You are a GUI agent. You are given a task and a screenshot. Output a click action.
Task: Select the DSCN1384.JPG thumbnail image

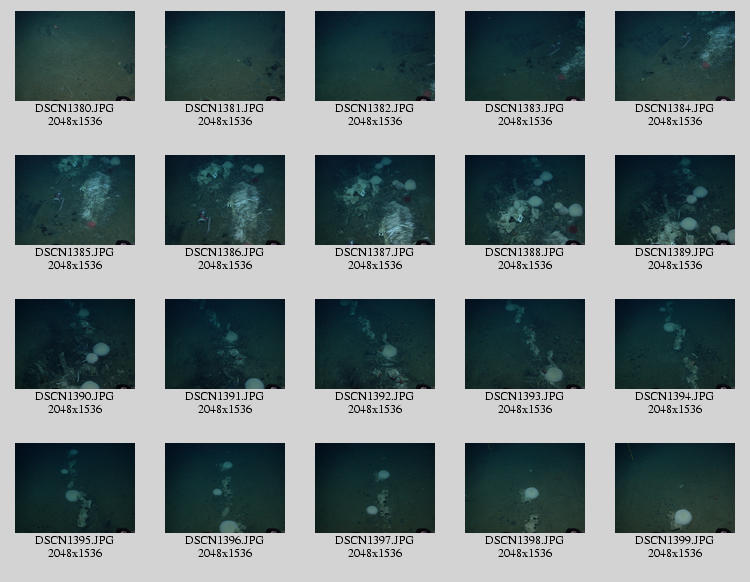pyautogui.click(x=675, y=56)
